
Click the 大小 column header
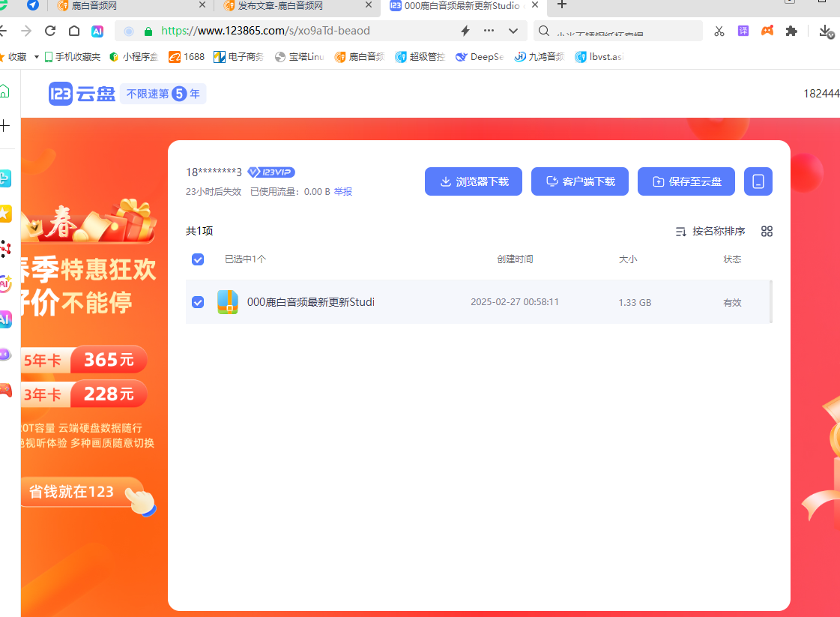click(628, 259)
